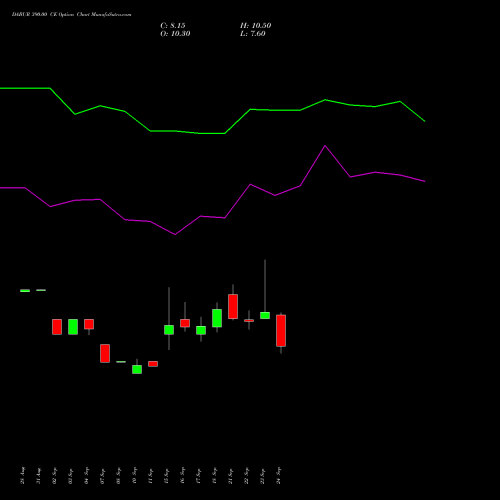Click the peak of the purple line

325,146
